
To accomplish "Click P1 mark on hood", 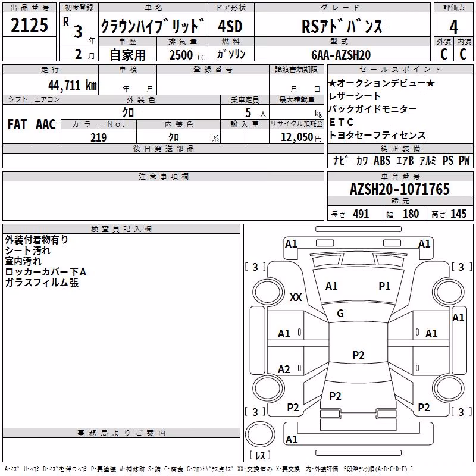I will click(384, 286).
